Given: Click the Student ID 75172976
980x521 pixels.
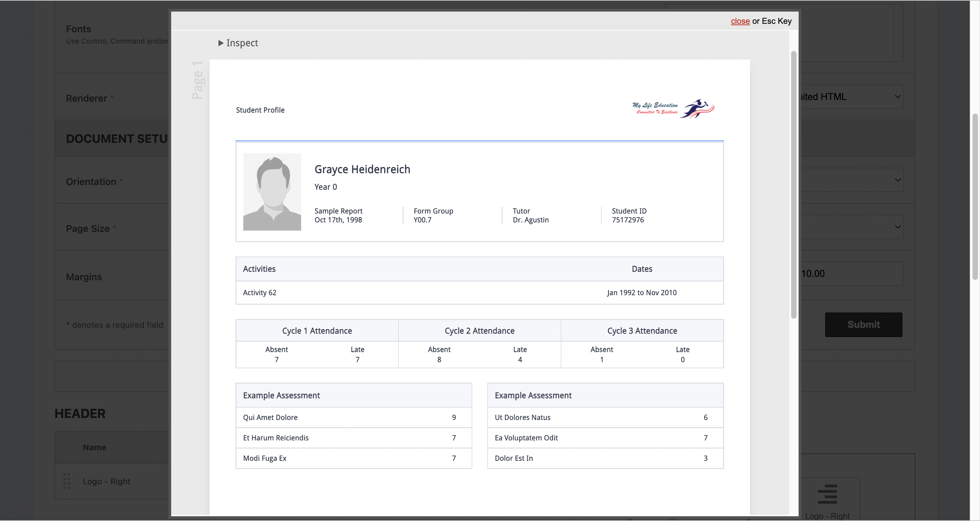Looking at the screenshot, I should point(628,220).
